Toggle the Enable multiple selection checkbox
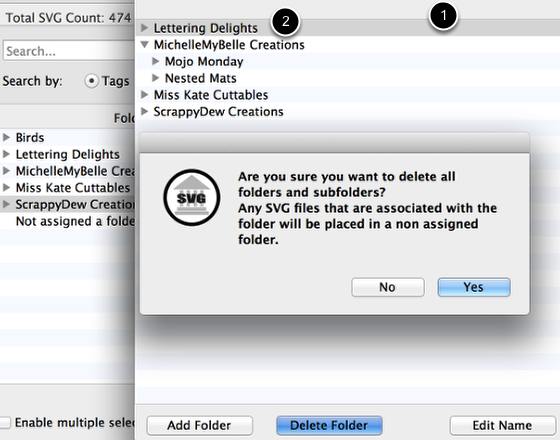This screenshot has height=440, width=560. point(5,422)
